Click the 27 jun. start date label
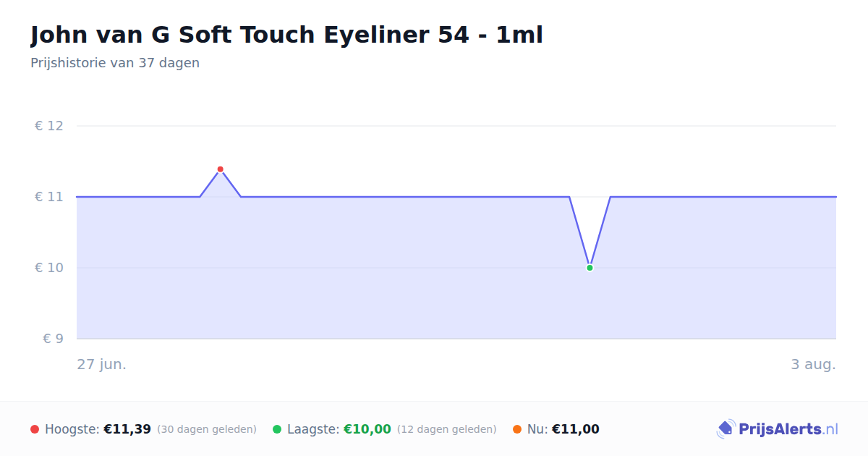The image size is (868, 456). point(102,364)
